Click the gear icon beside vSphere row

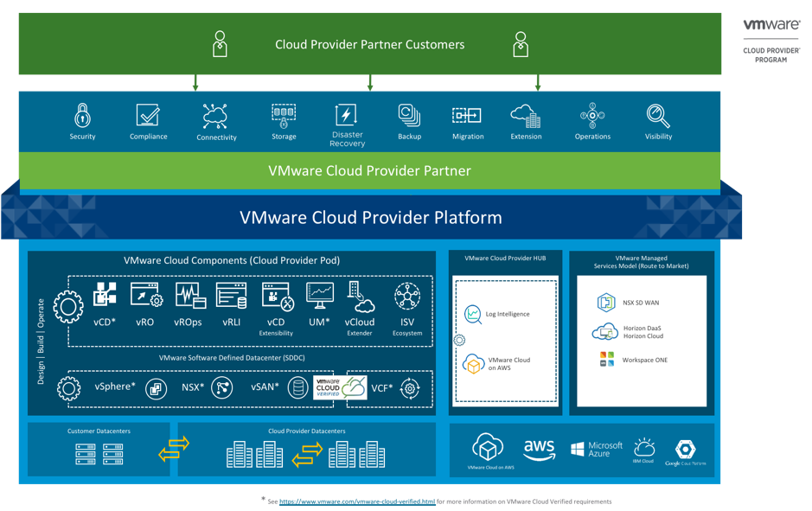69,388
